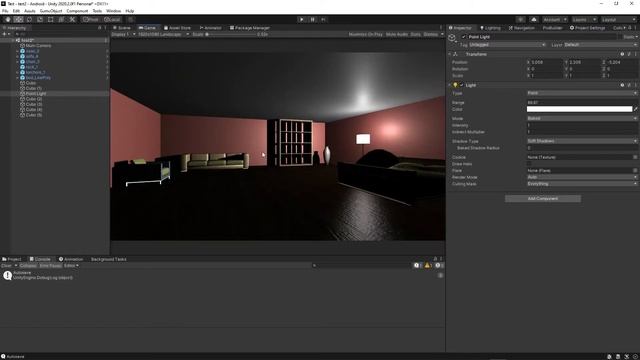Open the GameObject menu
640x360 pixels.
51,11
